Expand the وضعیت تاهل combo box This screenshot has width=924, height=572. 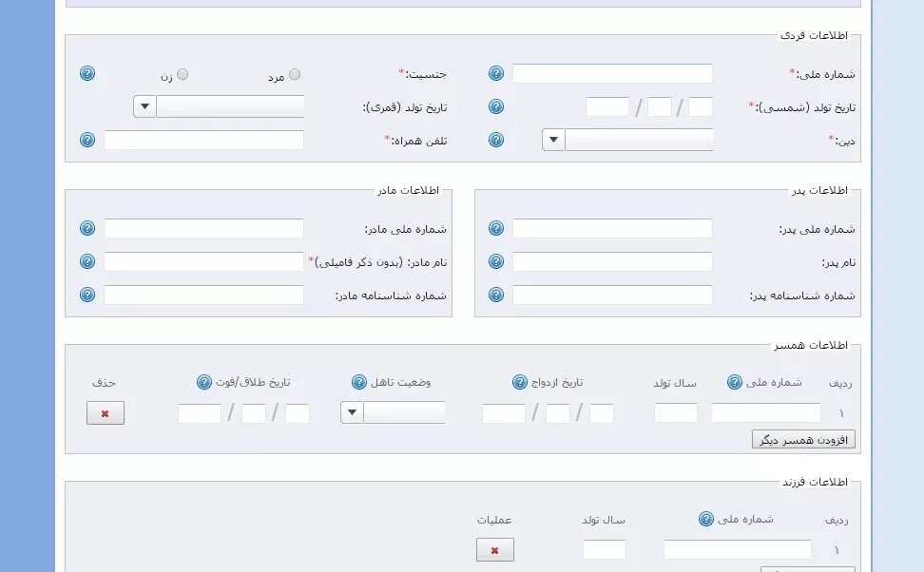(352, 412)
